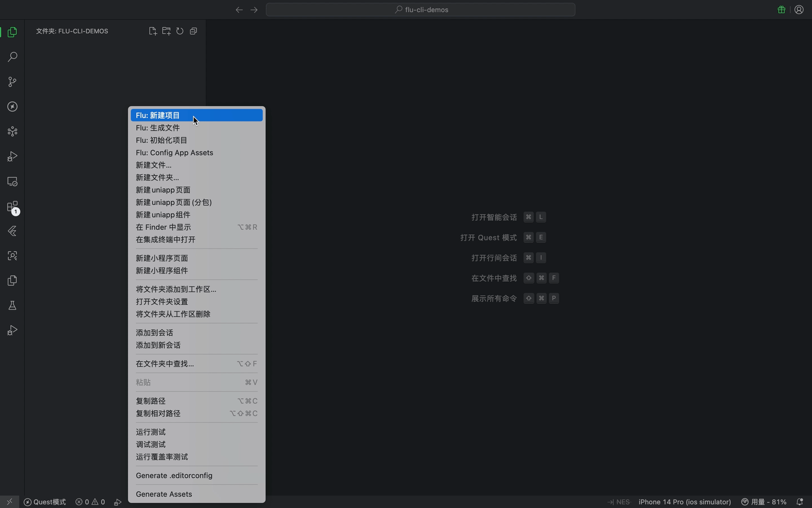Open the Remote Explorer icon
Screen dimensions: 812x508
(x=12, y=181)
